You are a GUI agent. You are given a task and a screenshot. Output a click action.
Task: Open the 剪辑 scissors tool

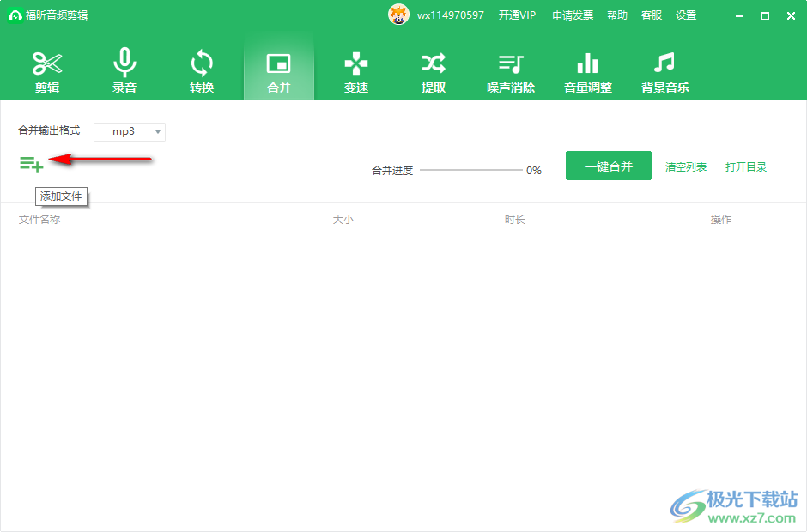pyautogui.click(x=47, y=71)
